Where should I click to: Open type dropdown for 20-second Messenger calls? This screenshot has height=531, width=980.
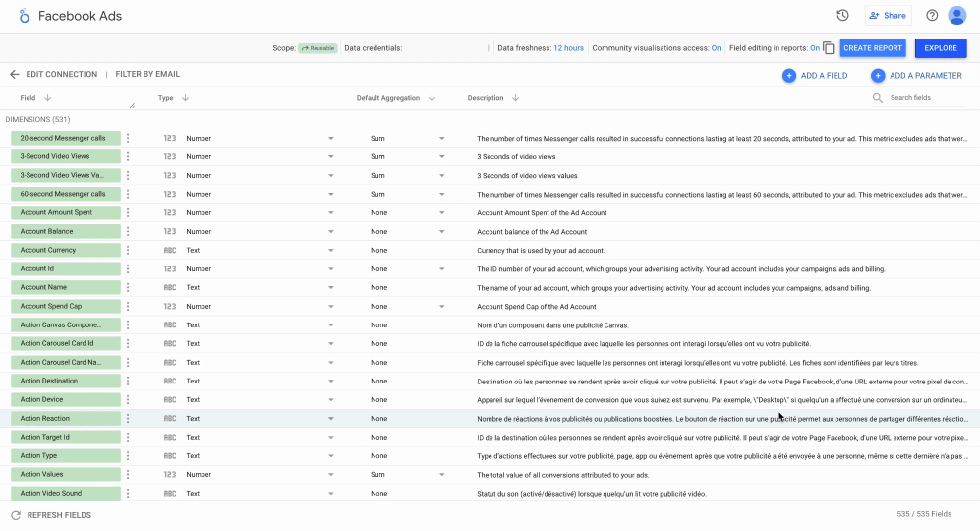[330, 139]
